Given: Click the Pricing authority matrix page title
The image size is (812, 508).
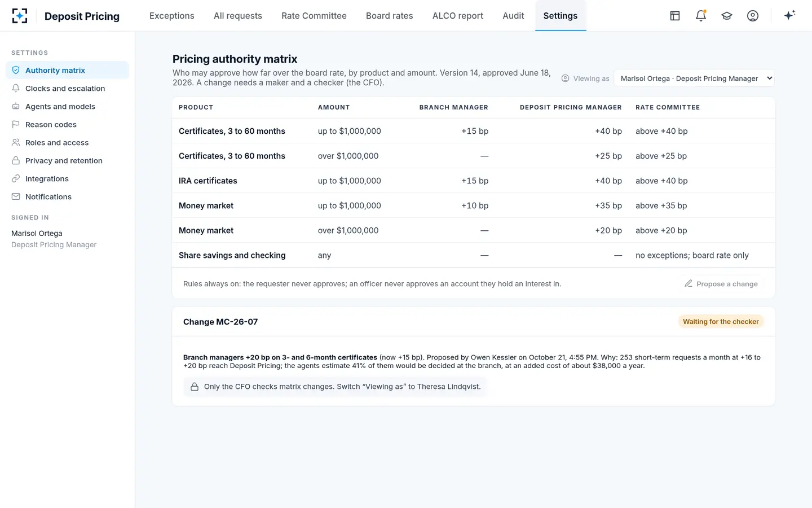Looking at the screenshot, I should (235, 59).
